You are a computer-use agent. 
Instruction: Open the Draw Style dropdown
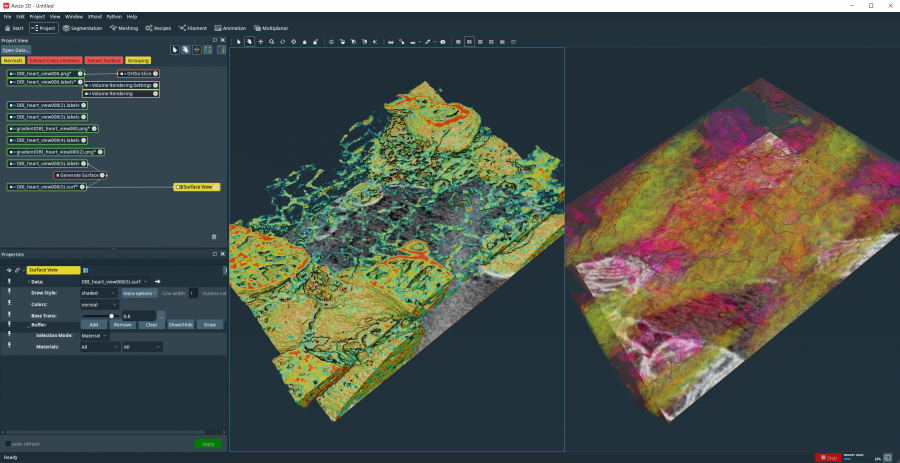click(x=98, y=293)
